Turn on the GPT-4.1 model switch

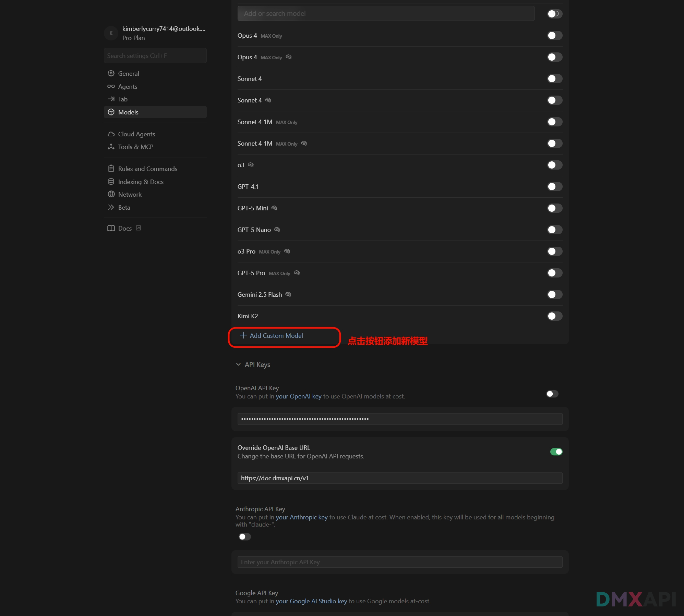(x=554, y=187)
